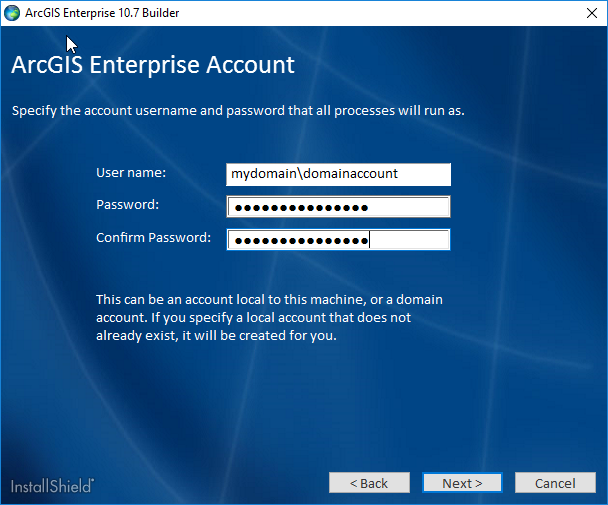
Task: Click the 'Specify the account username' instruction text
Action: point(238,110)
